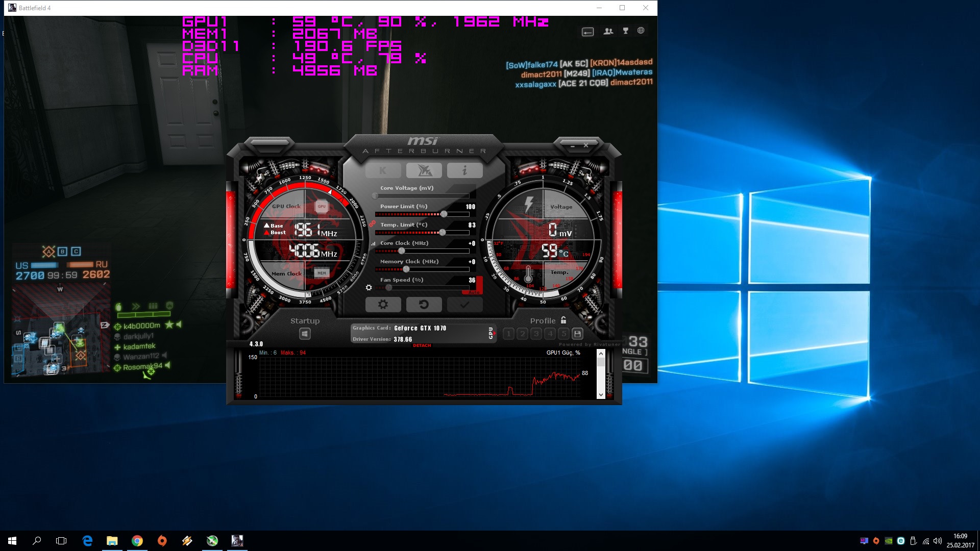Open the Battlefield 4 squad/friends icon
Image resolution: width=980 pixels, height=551 pixels.
[x=608, y=31]
